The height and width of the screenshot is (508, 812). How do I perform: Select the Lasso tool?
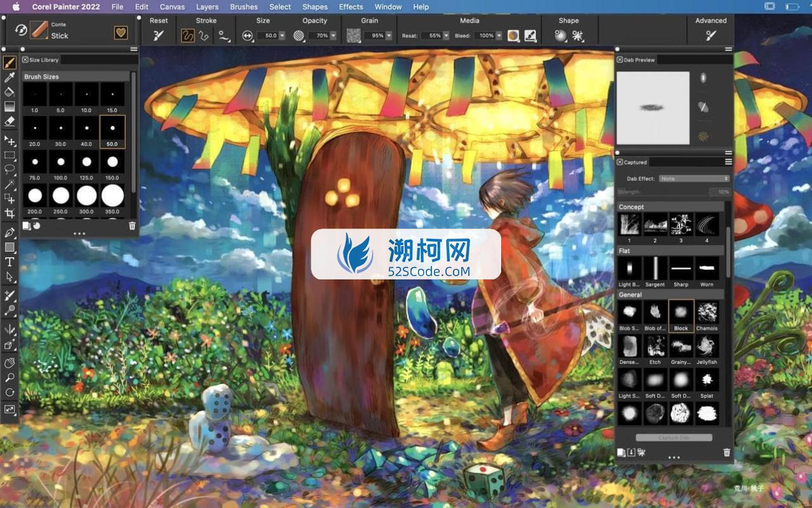[10, 170]
